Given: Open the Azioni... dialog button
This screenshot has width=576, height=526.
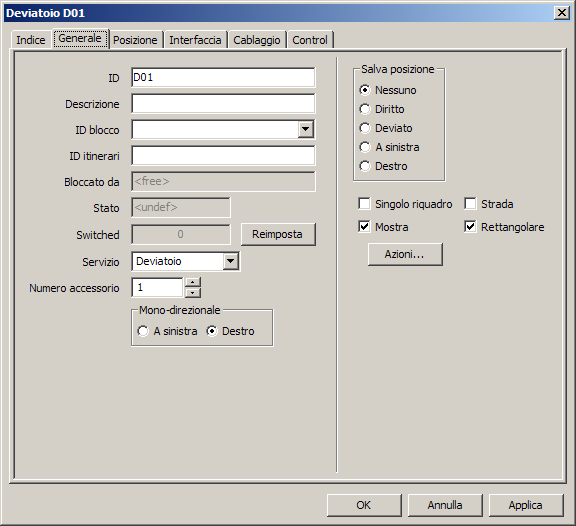Looking at the screenshot, I should [x=405, y=254].
